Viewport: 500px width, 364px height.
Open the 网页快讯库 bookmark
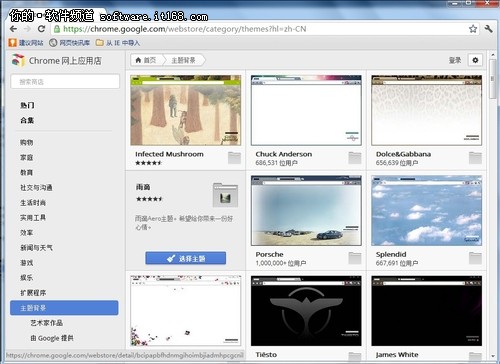tap(70, 43)
